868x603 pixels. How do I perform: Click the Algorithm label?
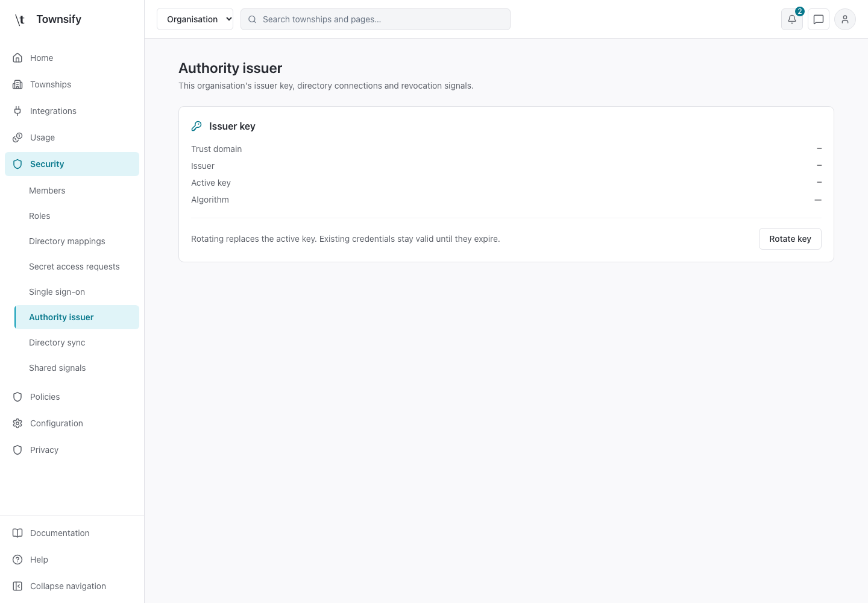[x=210, y=200]
